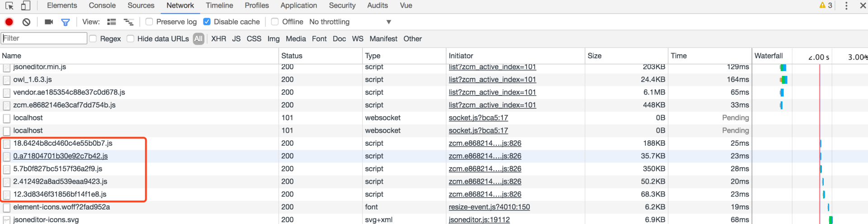Open the Application tab
This screenshot has width=868, height=224.
298,5
